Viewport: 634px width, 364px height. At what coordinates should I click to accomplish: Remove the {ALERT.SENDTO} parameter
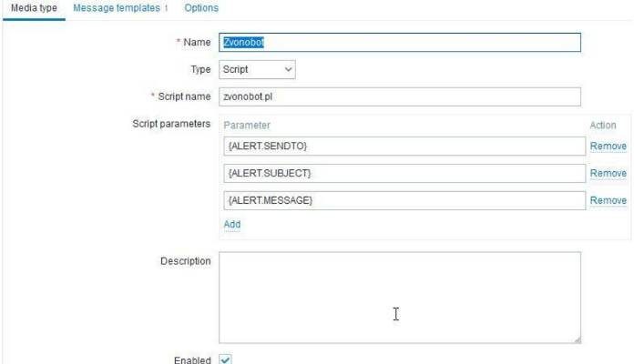pyautogui.click(x=608, y=147)
